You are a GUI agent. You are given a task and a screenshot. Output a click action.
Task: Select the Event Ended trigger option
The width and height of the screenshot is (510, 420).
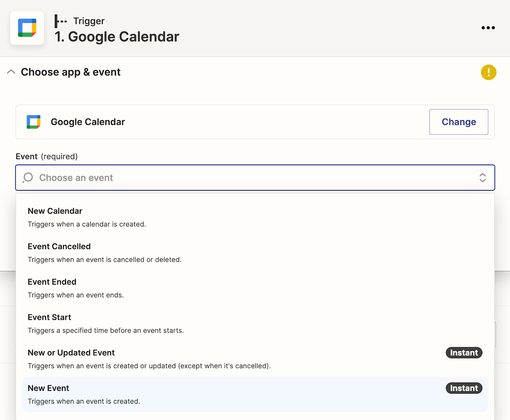click(255, 288)
